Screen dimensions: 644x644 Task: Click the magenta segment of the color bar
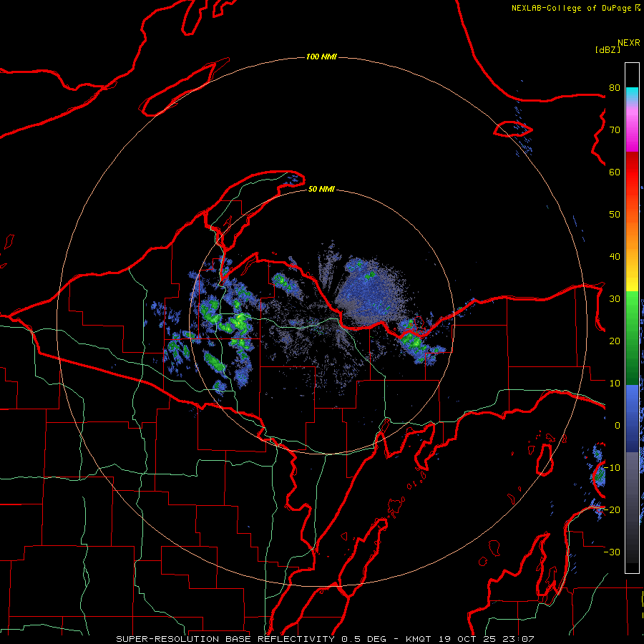click(632, 132)
